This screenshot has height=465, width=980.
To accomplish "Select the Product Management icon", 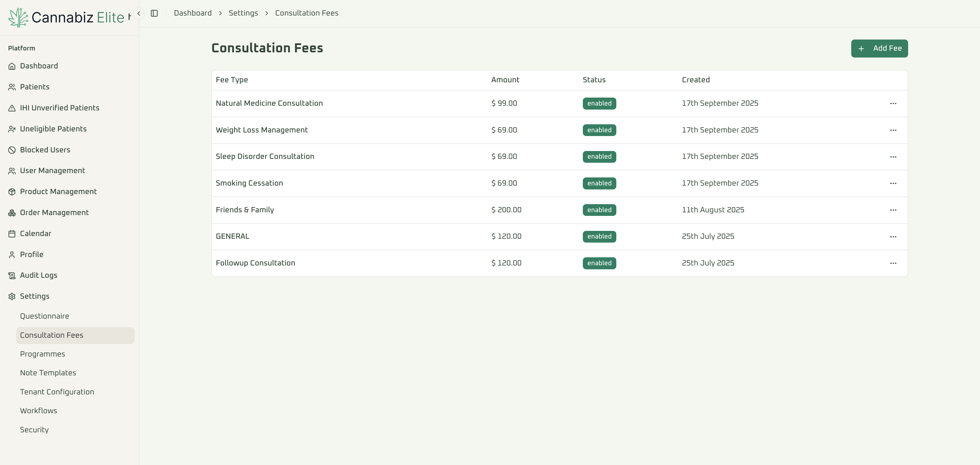I will pos(12,192).
